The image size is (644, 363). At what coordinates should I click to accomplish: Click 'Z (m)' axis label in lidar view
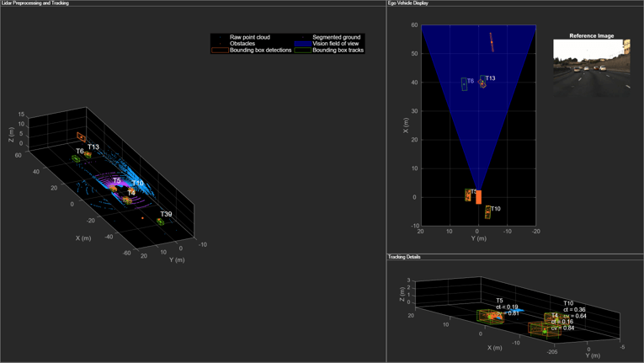(12, 134)
